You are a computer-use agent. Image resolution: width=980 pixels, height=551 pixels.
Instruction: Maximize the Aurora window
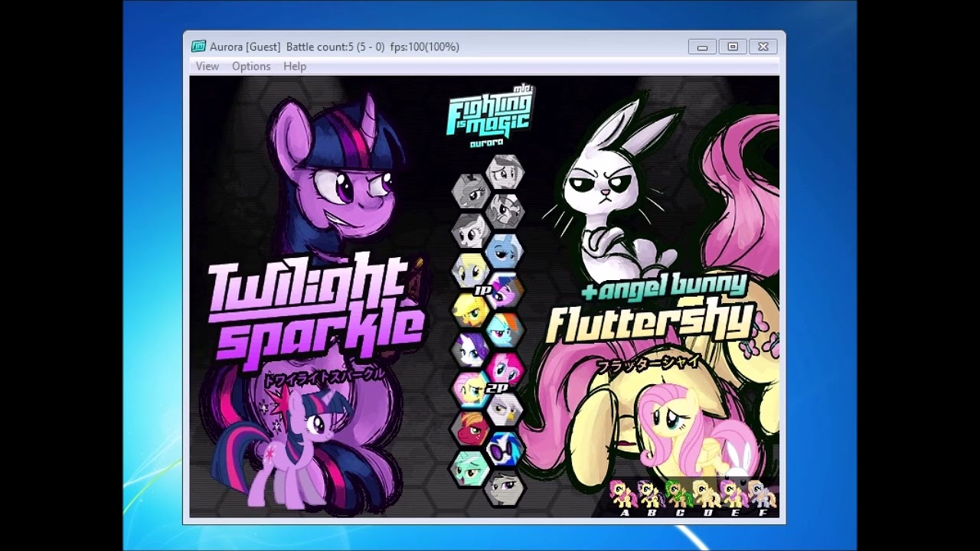coord(733,47)
